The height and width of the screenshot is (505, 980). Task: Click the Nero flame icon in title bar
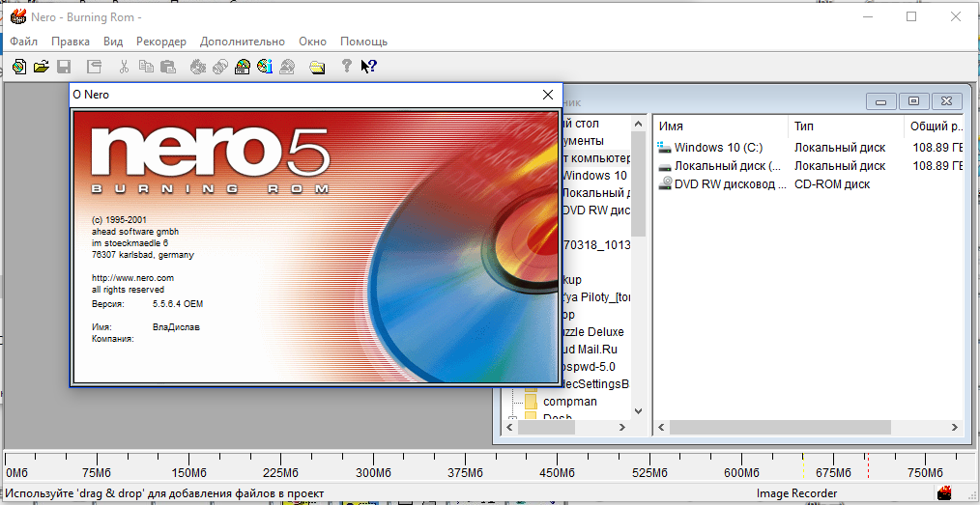pos(18,16)
